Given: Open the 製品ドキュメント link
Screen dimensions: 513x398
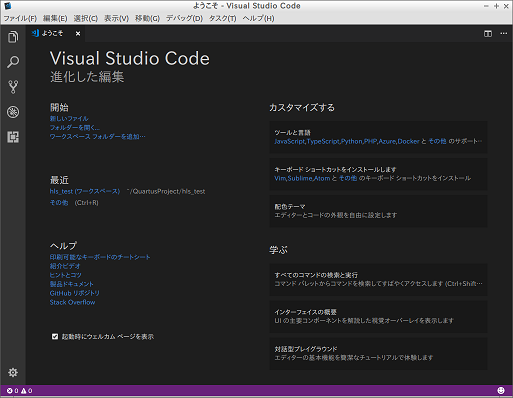Looking at the screenshot, I should coord(72,284).
